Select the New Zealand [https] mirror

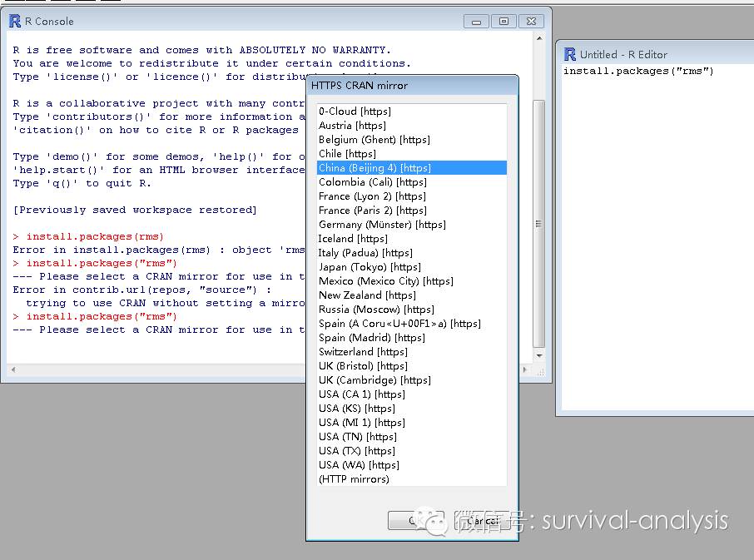click(x=412, y=295)
